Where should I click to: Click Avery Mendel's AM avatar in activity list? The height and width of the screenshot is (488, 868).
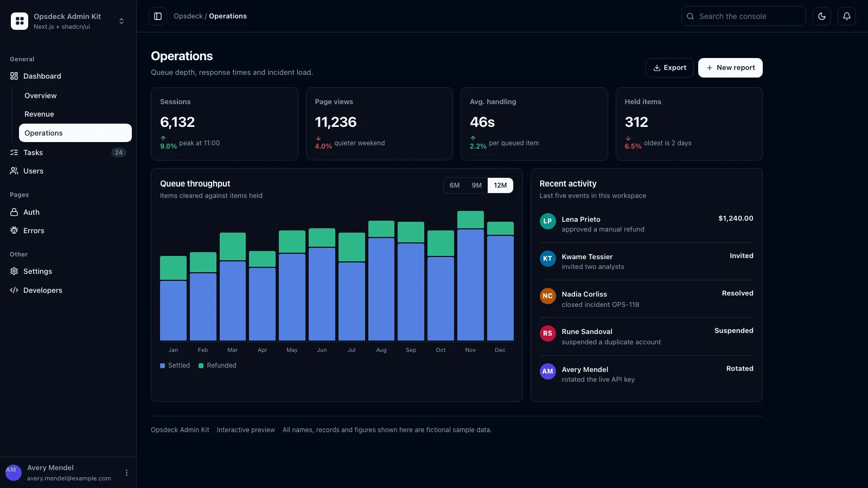click(x=548, y=371)
